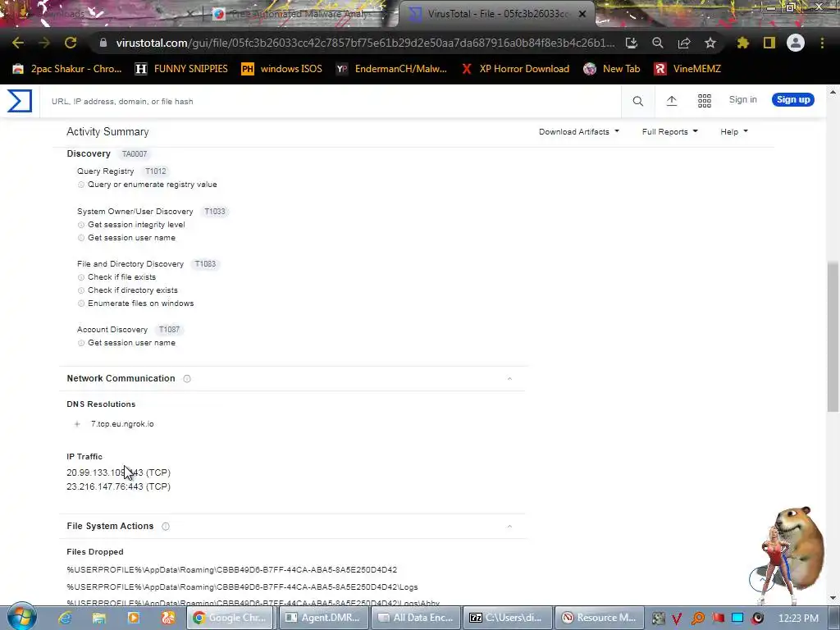Screen dimensions: 840x630
Task: Select IP address 23.216.147.76:443 (TCP)
Action: 118,487
